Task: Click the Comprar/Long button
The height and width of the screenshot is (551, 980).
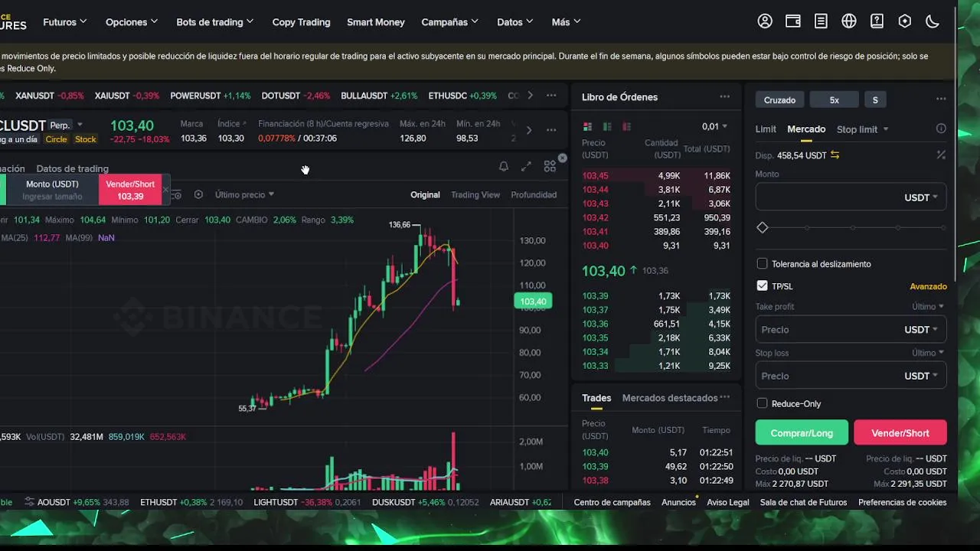Action: [802, 432]
